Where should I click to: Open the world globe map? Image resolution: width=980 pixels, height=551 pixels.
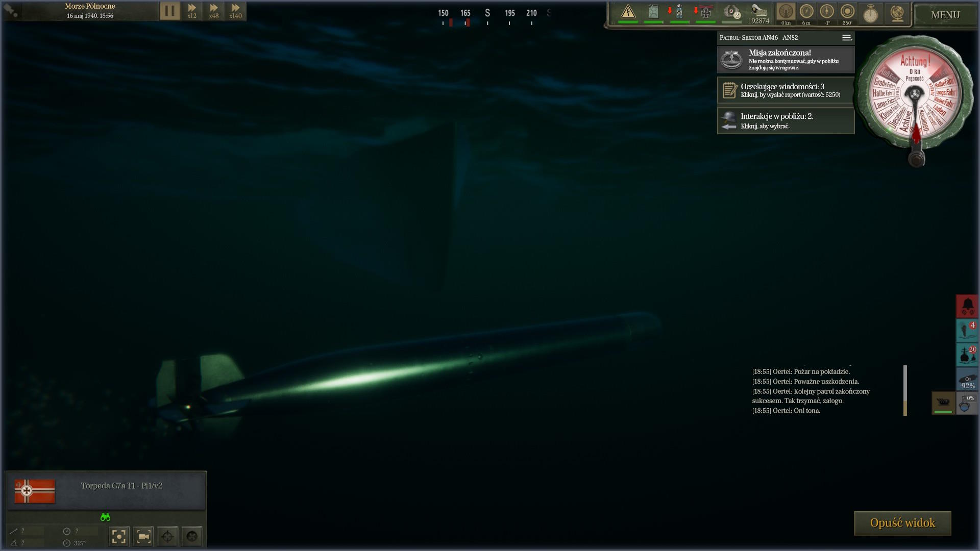pyautogui.click(x=897, y=14)
